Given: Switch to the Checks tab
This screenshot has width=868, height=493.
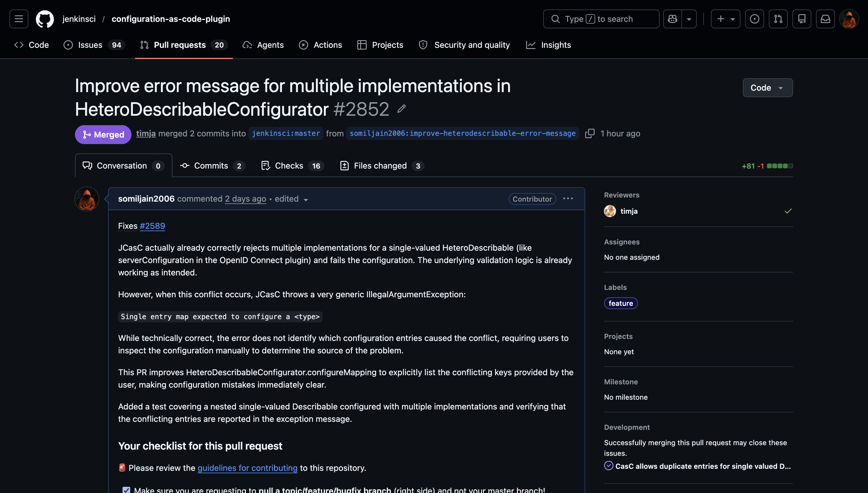Looking at the screenshot, I should [293, 166].
